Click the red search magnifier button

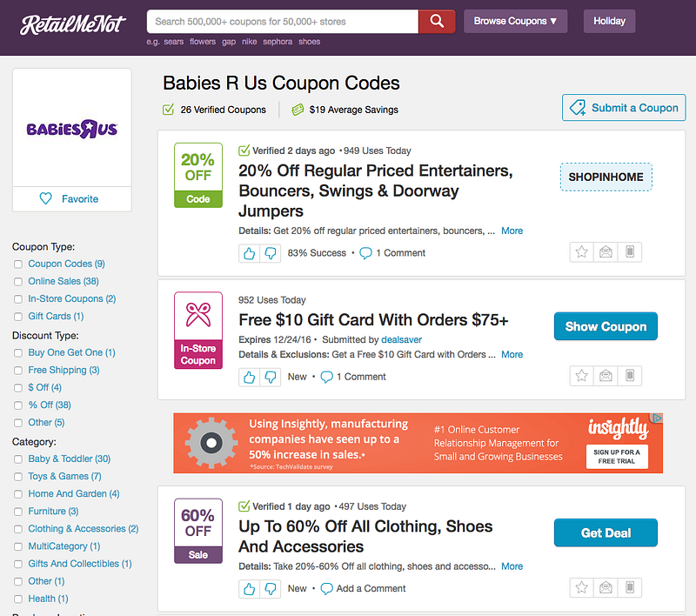437,21
